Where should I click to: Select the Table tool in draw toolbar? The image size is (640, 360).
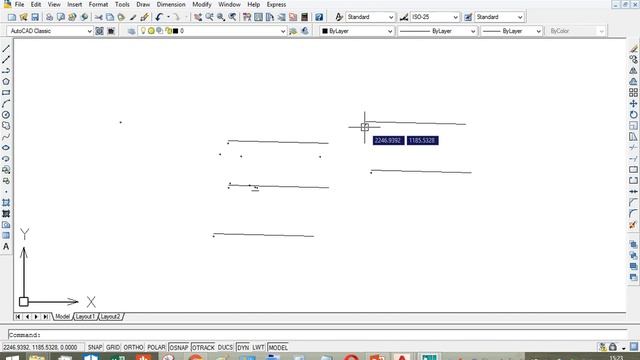(6, 236)
